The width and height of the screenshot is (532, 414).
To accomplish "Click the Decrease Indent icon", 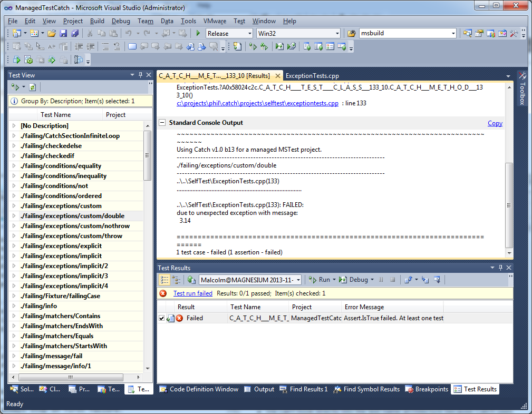I will tap(79, 46).
